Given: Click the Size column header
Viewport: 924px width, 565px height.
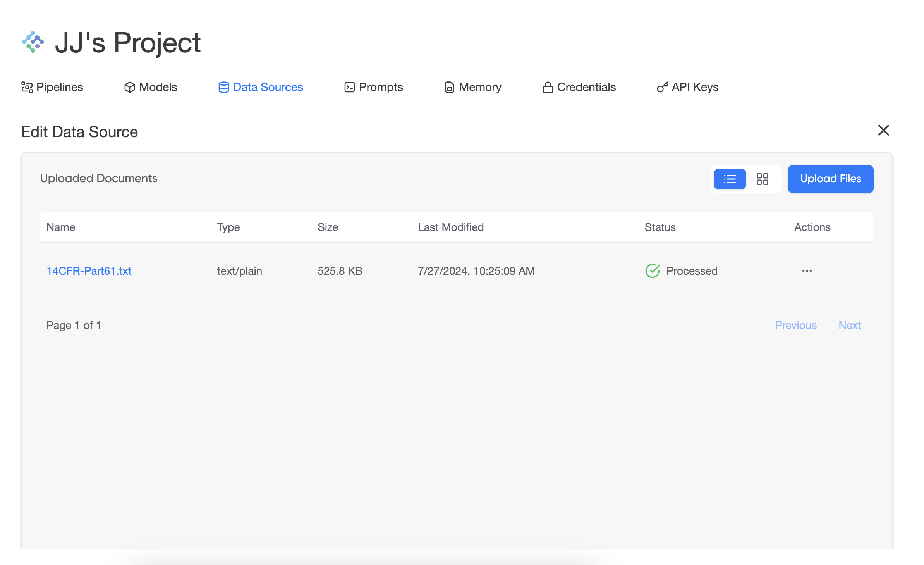Looking at the screenshot, I should (x=328, y=227).
